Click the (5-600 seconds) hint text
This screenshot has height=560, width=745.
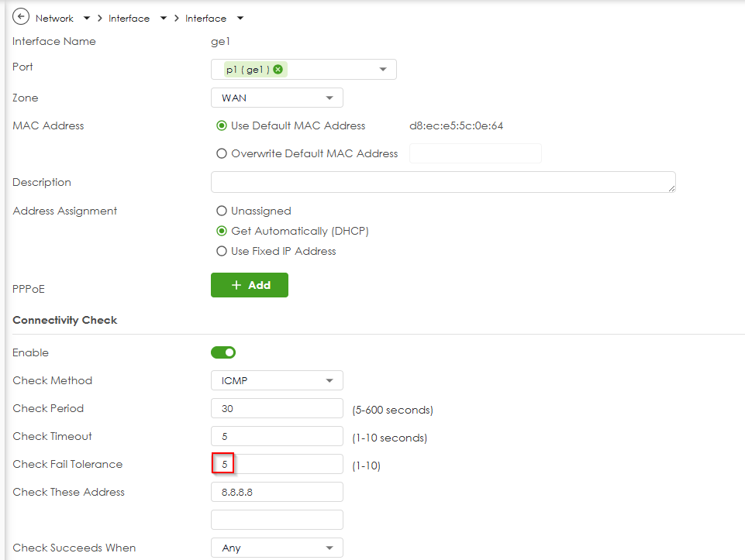(392, 410)
